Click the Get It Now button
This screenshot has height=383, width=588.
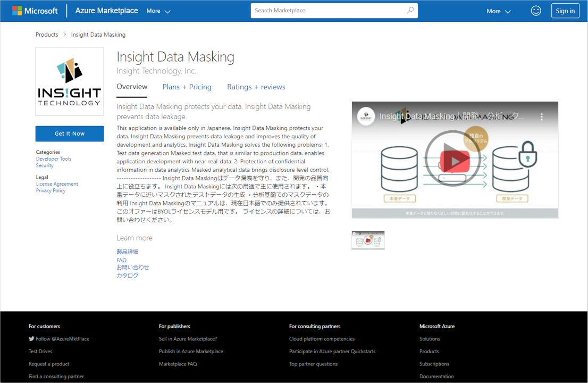point(69,134)
